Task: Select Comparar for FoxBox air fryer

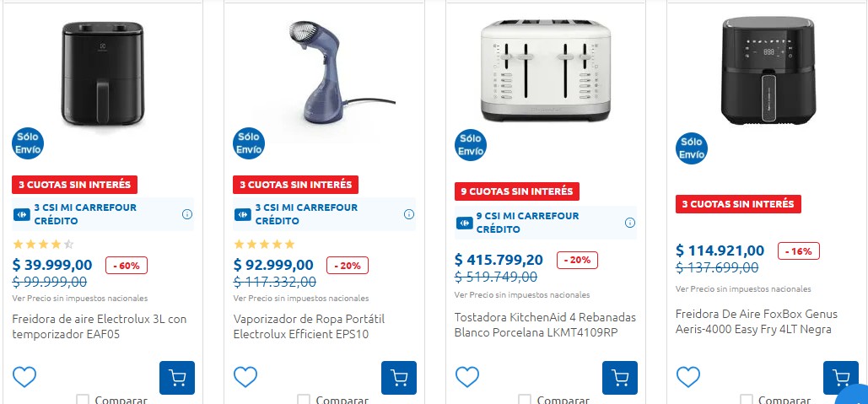Action: 747,400
